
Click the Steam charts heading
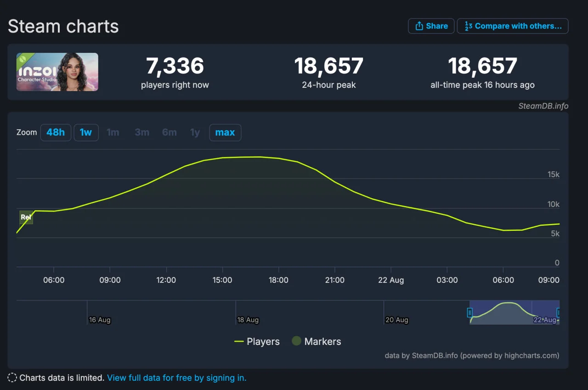[x=63, y=26]
